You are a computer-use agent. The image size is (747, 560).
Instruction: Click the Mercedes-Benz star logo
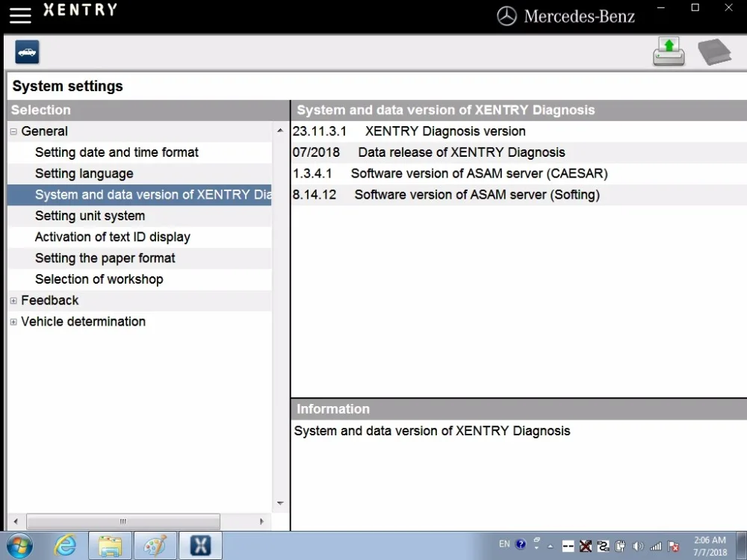point(506,16)
